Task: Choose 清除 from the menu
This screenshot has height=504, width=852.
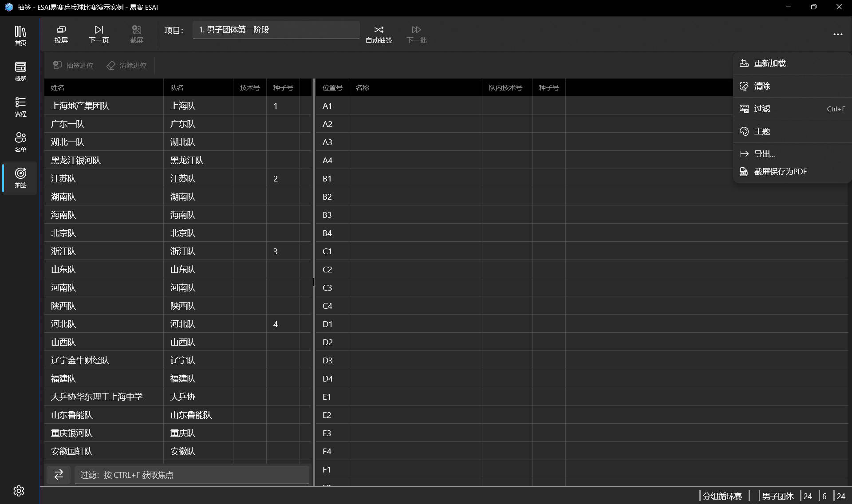Action: (792, 86)
